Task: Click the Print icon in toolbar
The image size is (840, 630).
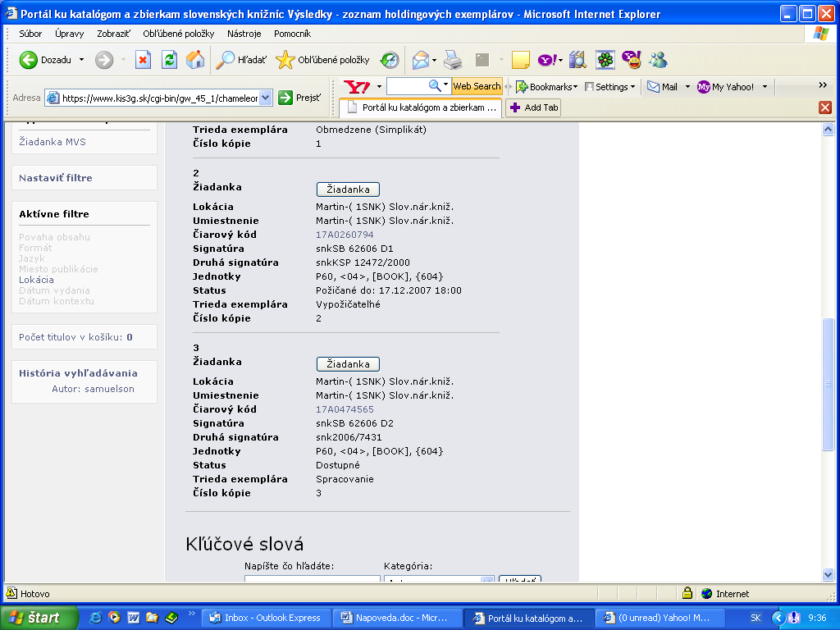Action: point(453,60)
